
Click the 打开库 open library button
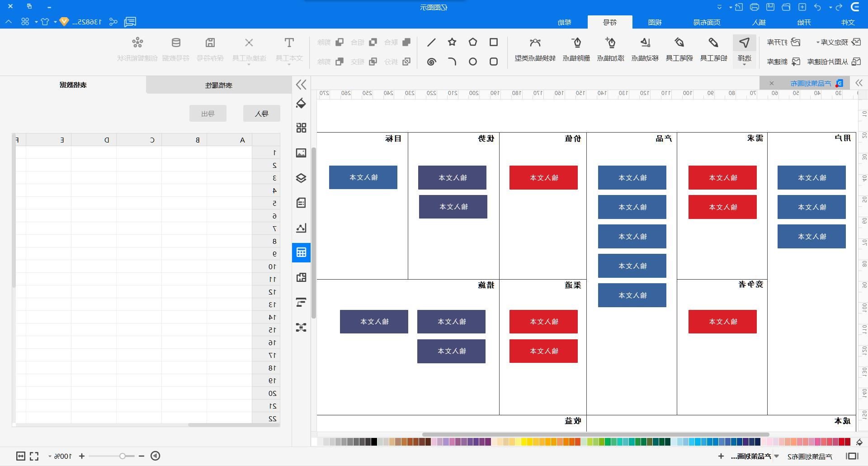tap(784, 42)
